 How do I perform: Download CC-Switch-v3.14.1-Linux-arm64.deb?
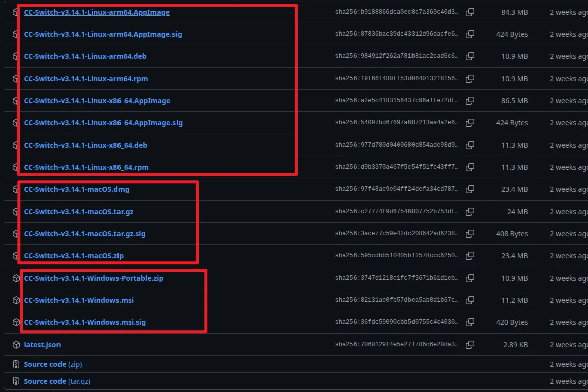click(x=85, y=56)
